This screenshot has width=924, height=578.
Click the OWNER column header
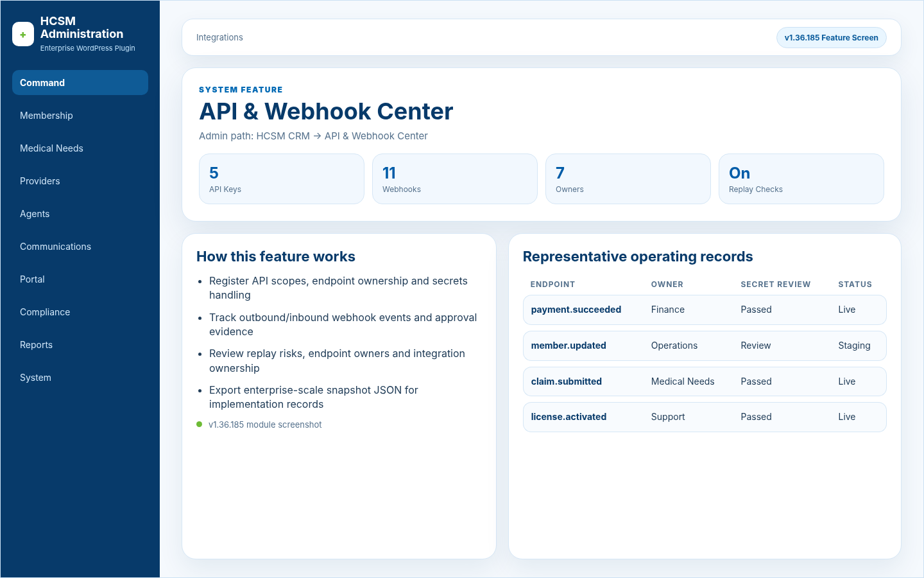click(667, 285)
